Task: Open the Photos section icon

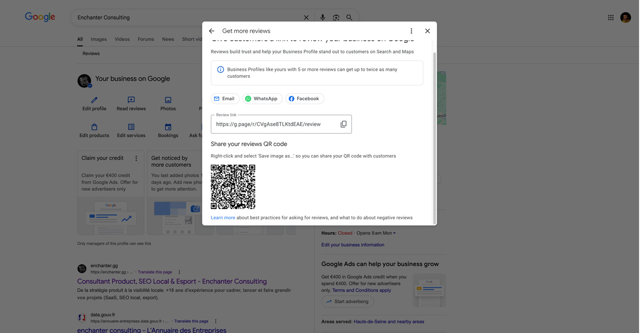Action: tap(168, 100)
